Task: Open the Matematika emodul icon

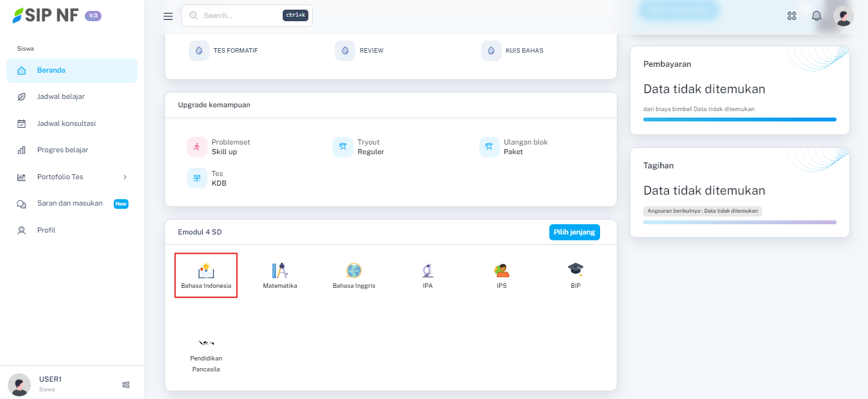Action: [279, 270]
